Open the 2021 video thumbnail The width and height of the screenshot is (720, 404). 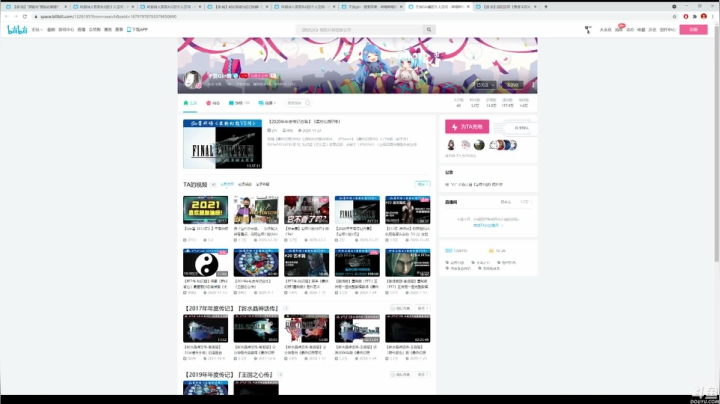pos(205,210)
